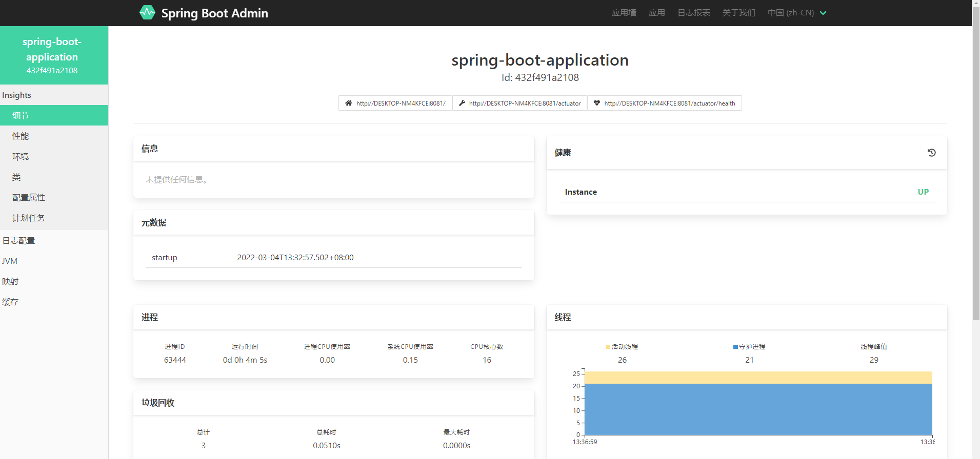Click the vertical page scrollbar
980x459 pixels.
click(x=976, y=164)
